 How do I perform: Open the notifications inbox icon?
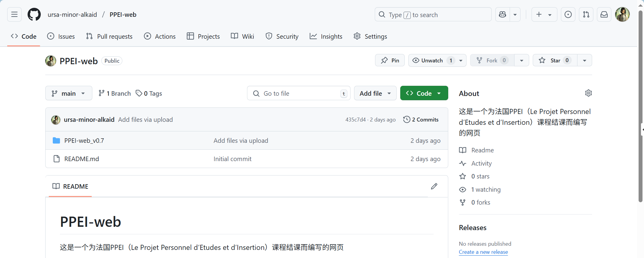[604, 14]
